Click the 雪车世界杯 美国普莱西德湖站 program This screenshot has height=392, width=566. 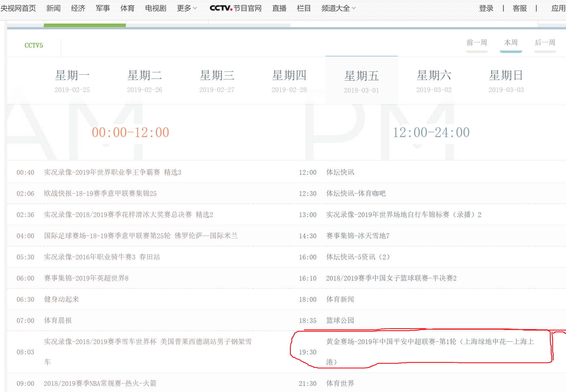tap(148, 352)
